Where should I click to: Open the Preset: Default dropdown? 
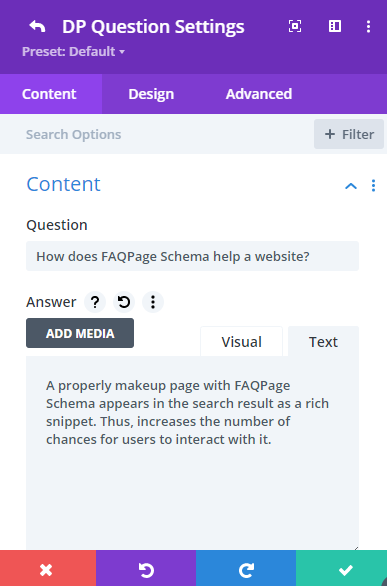(x=73, y=52)
